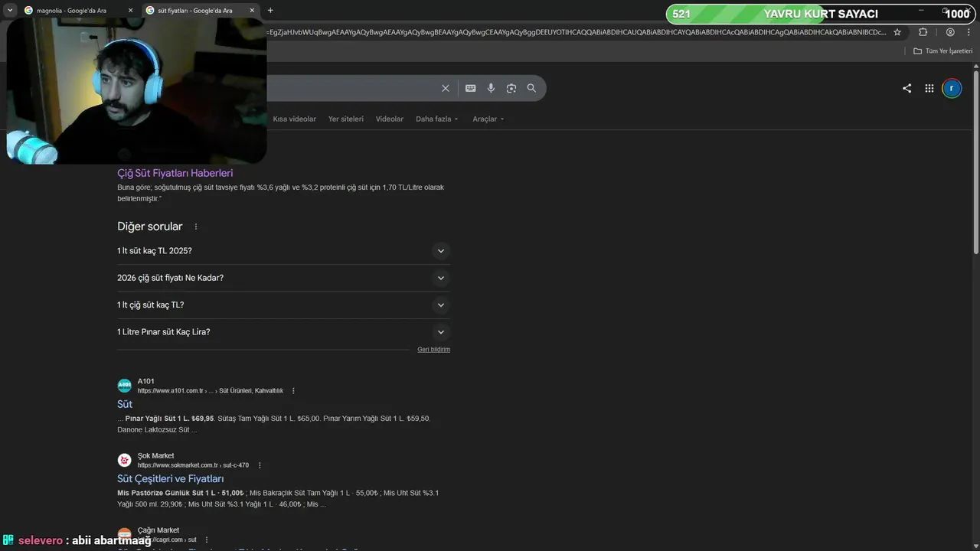Click the a101.com.tr URL breadcrumb
Viewport: 980px width, 551px height.
211,391
